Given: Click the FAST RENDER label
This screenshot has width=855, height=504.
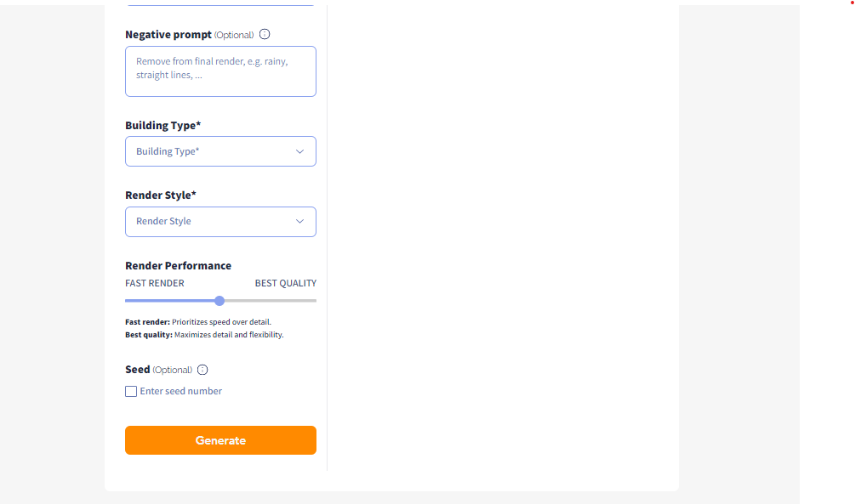Looking at the screenshot, I should (155, 283).
